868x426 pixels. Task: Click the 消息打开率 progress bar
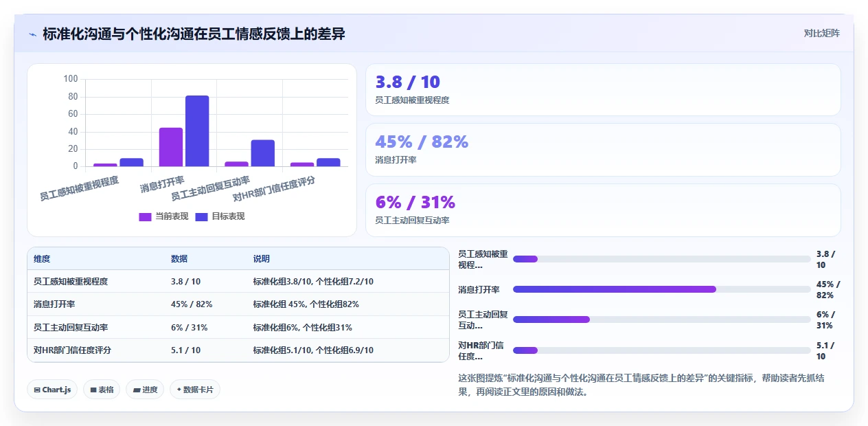(662, 289)
